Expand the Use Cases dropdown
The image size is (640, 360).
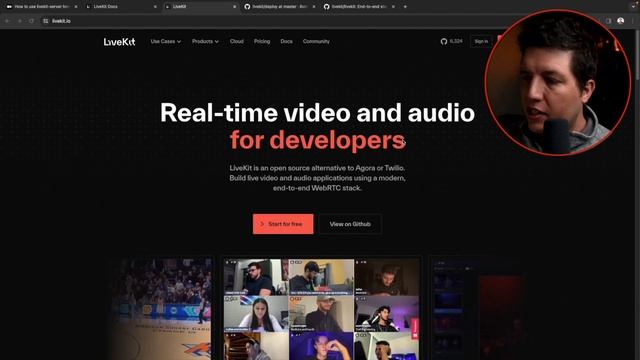coord(166,41)
